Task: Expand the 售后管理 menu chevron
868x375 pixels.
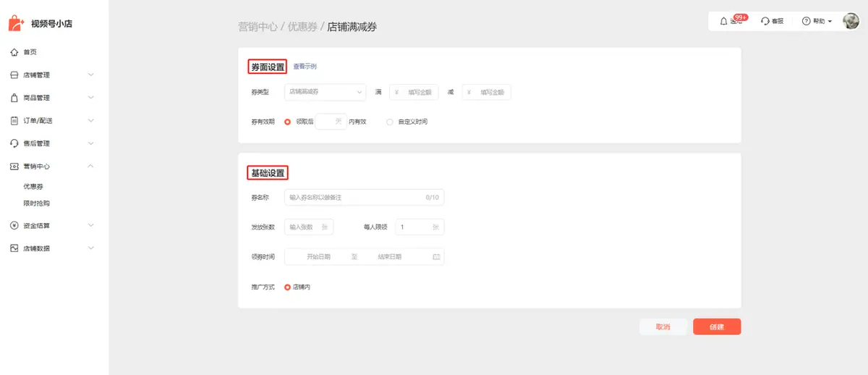Action: (90, 143)
